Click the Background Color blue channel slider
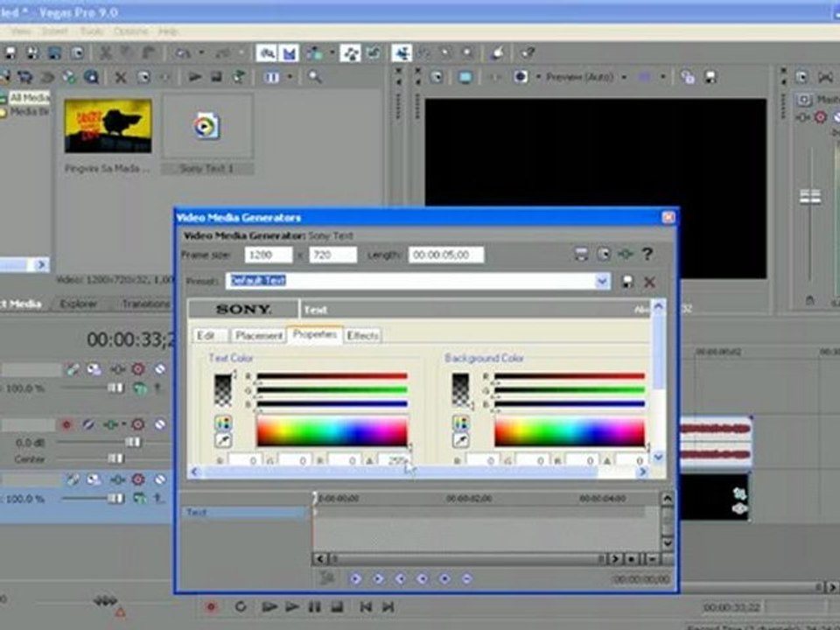Viewport: 840px width, 630px height. coord(570,404)
